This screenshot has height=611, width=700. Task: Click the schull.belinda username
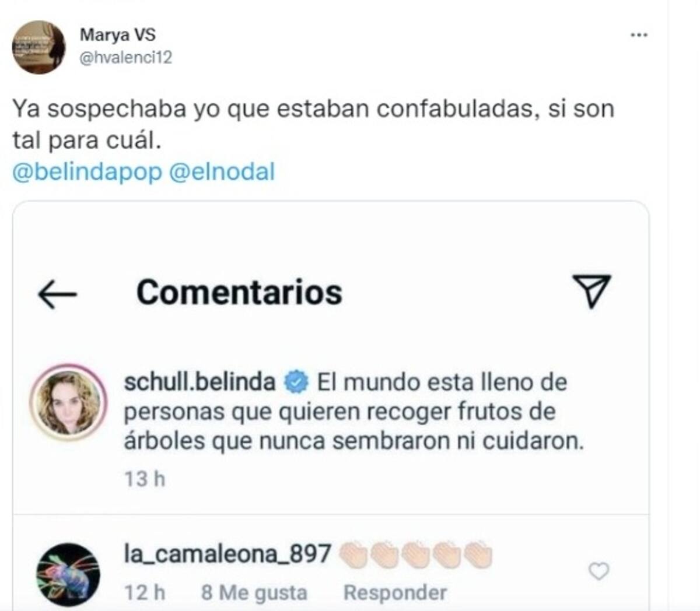pyautogui.click(x=199, y=382)
